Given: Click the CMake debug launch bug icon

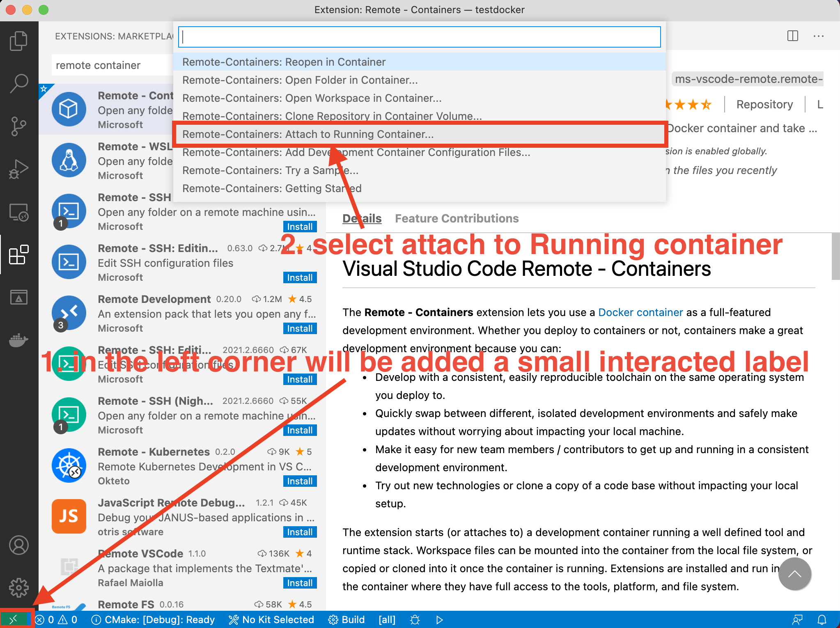Looking at the screenshot, I should [415, 619].
